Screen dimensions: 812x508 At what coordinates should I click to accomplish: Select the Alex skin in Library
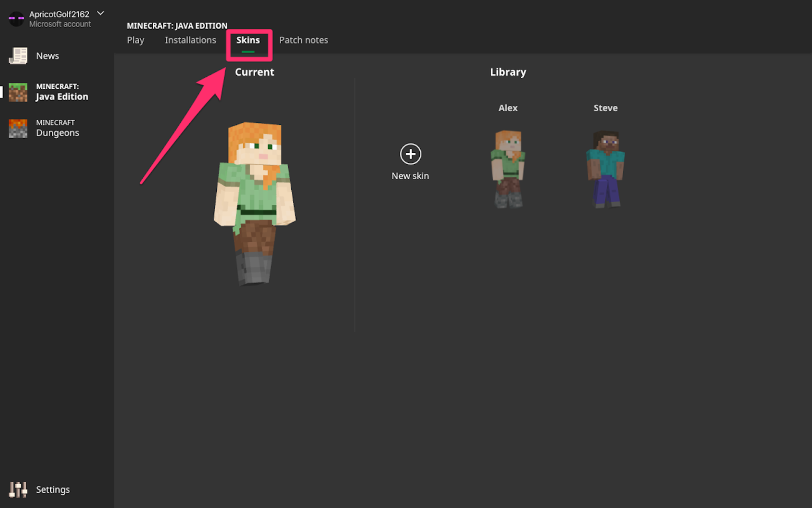[x=508, y=168]
